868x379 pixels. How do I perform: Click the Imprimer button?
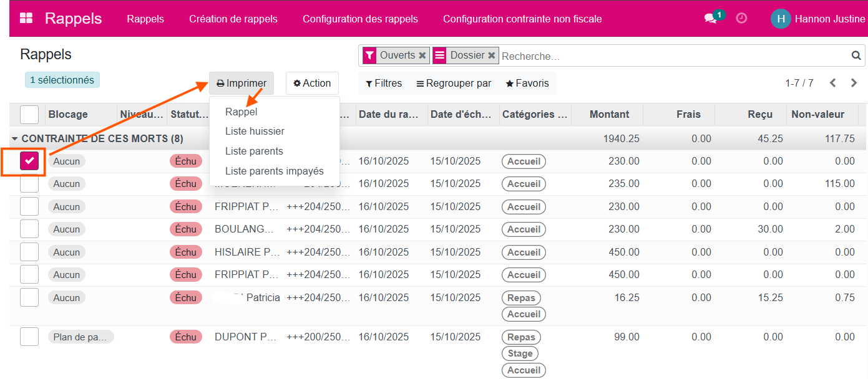coord(241,84)
